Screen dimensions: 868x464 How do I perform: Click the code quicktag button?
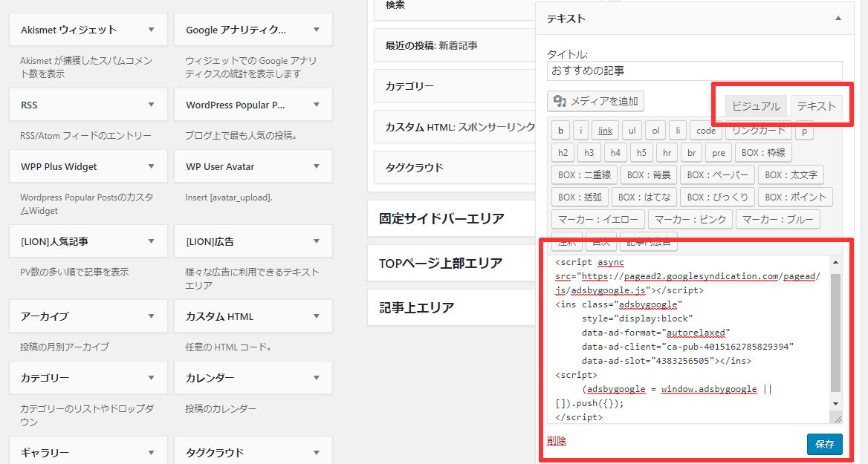(x=706, y=131)
